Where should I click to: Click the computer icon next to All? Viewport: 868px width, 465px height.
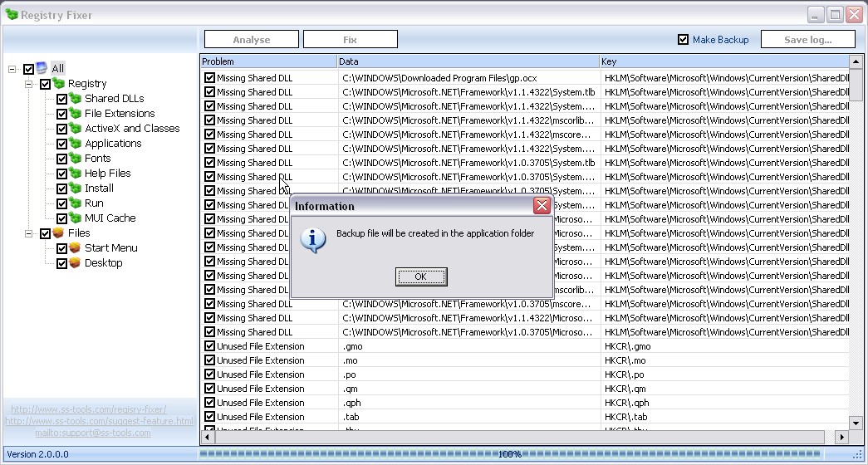tap(42, 68)
